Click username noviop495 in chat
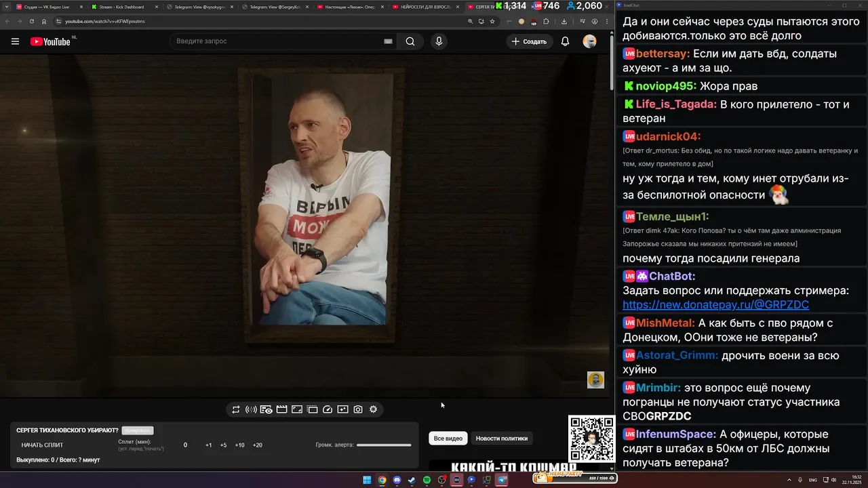The width and height of the screenshot is (868, 488). click(666, 86)
